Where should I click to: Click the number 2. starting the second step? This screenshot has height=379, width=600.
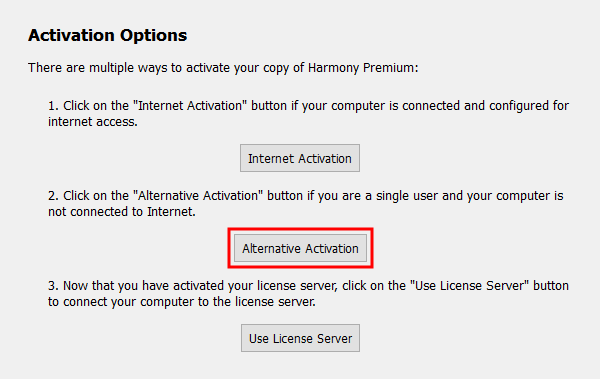click(53, 196)
